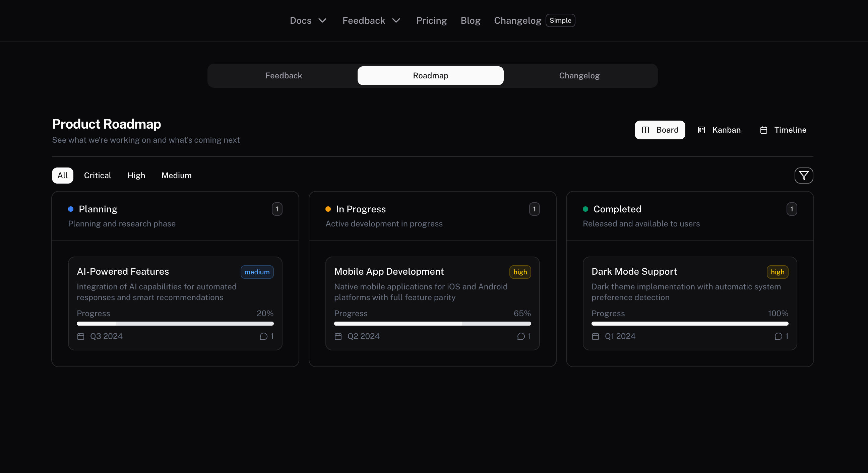The image size is (868, 473).
Task: Expand the Changelog Simple selector
Action: tap(560, 20)
